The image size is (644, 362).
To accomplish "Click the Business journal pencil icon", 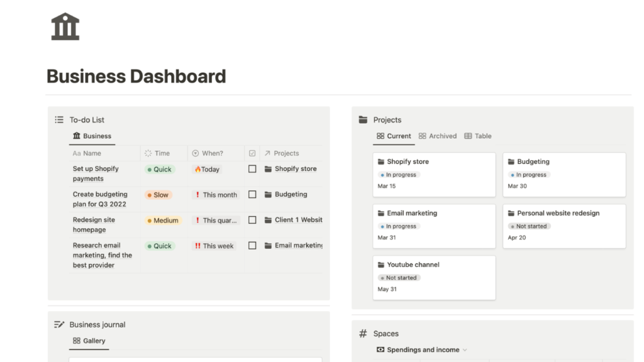I will (x=59, y=324).
